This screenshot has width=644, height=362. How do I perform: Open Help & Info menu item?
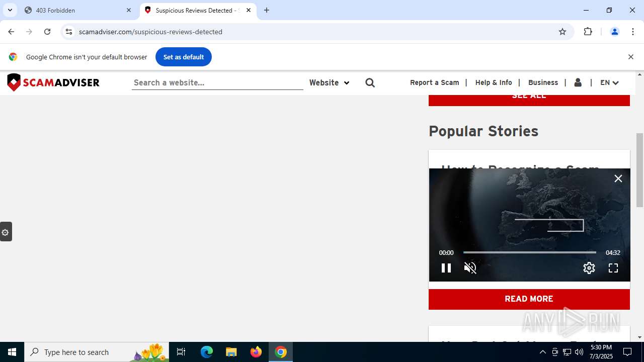(x=494, y=82)
